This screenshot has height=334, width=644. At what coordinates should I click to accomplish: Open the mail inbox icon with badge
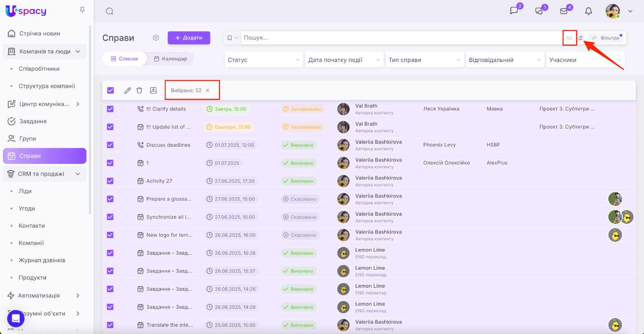tap(564, 11)
